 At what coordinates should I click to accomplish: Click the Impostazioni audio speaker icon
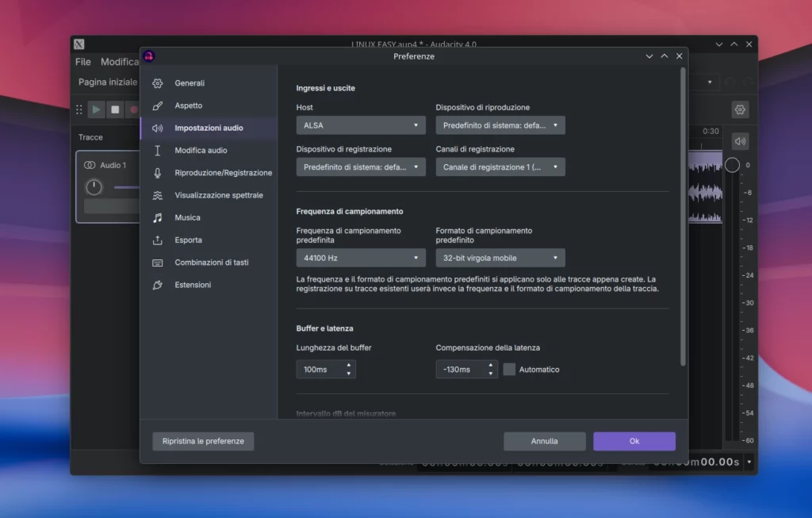[x=158, y=128]
